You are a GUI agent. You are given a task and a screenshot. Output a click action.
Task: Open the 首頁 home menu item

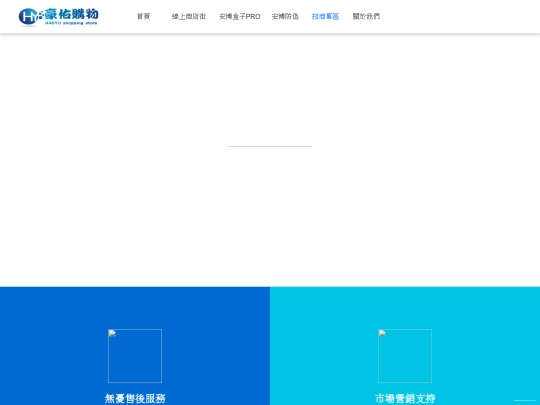coord(143,17)
